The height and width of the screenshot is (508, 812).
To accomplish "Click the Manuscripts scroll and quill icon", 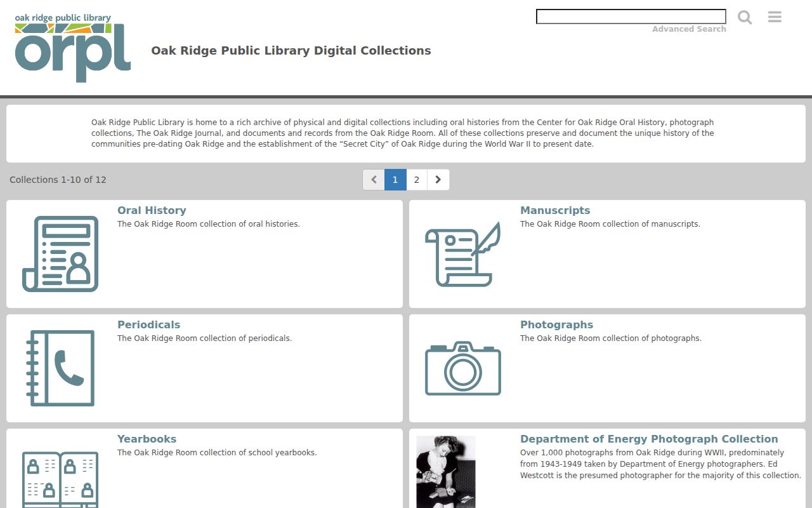I will point(463,254).
